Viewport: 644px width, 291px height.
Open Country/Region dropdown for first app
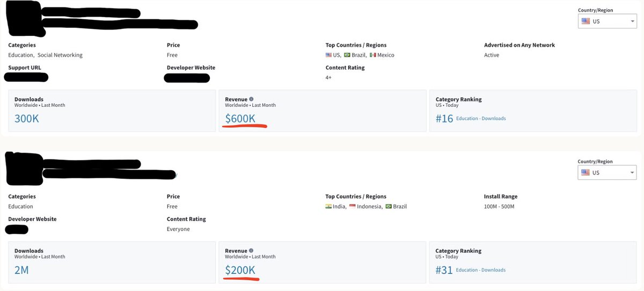coord(607,21)
